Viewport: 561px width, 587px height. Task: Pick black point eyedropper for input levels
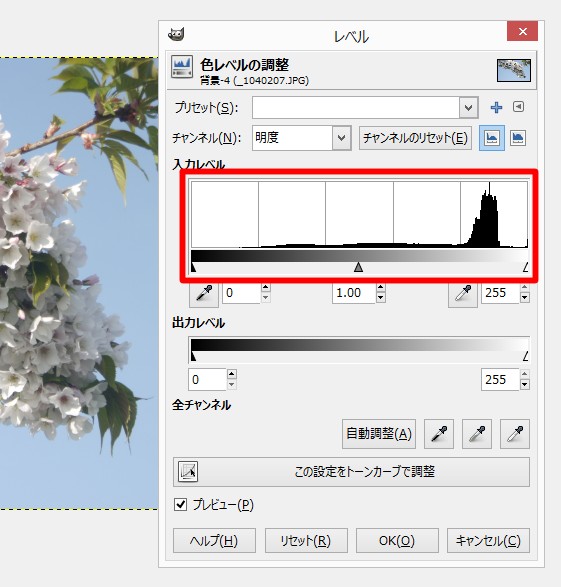pyautogui.click(x=204, y=294)
